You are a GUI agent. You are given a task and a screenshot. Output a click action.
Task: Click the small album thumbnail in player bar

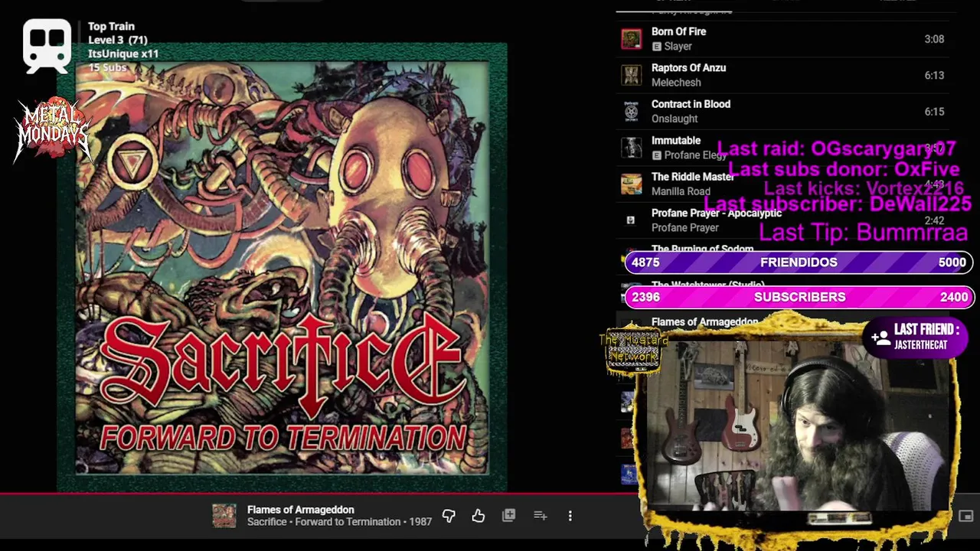point(224,516)
